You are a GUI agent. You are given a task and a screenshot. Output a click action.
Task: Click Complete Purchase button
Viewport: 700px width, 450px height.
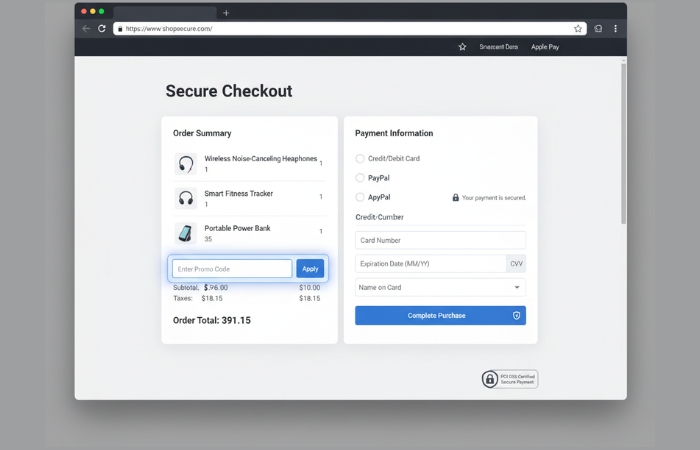tap(440, 316)
